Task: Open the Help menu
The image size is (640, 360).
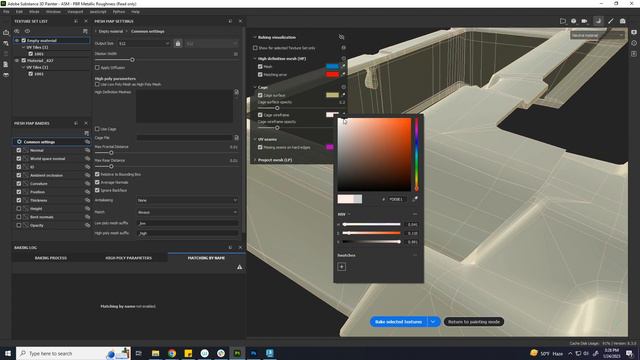Action: [136, 12]
